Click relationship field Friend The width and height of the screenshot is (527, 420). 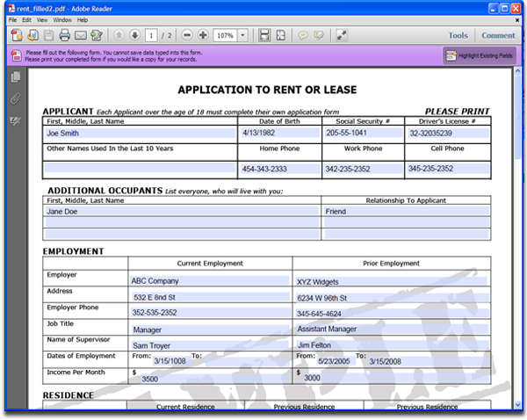coord(407,211)
